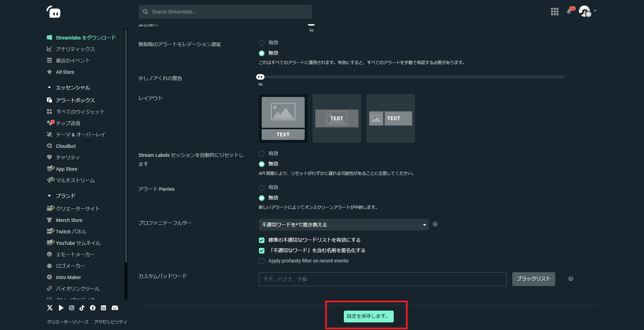Open チップ送信 from the sidebar
Viewport: 644px width, 330px height.
click(x=68, y=123)
